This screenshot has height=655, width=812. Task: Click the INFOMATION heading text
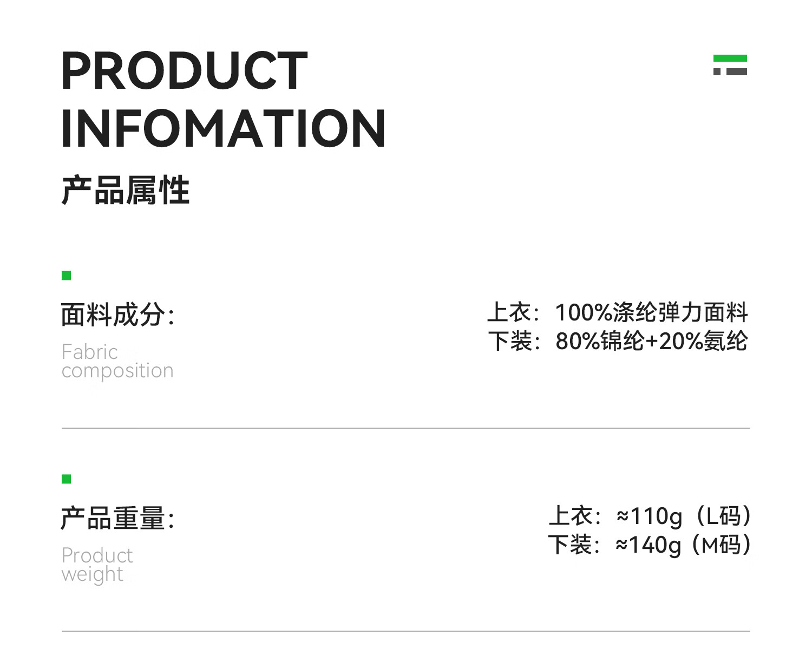(x=224, y=128)
